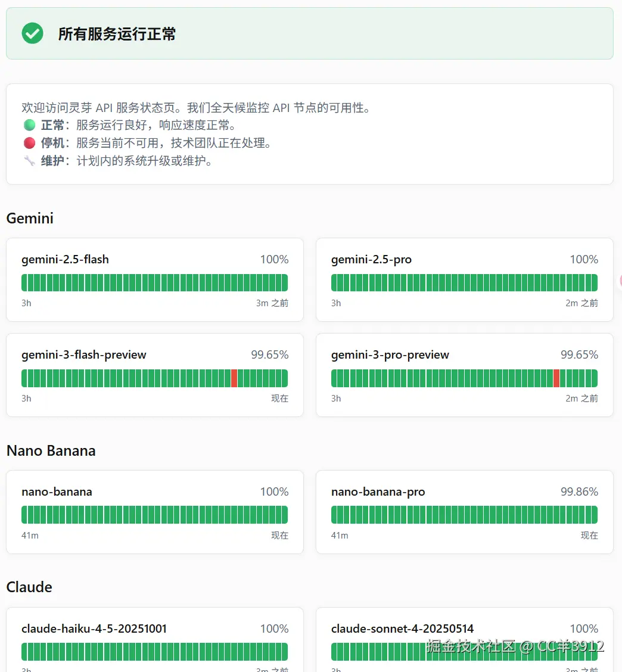Click the 3h label under gemini-2.5-flash

(27, 303)
